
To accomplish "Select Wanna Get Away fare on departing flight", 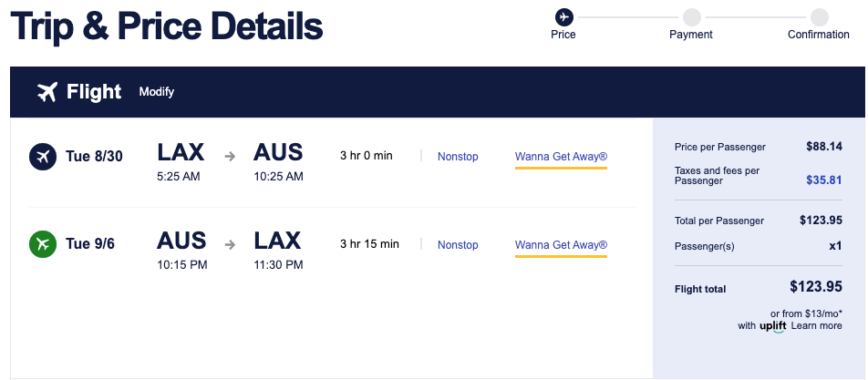I will (x=561, y=156).
